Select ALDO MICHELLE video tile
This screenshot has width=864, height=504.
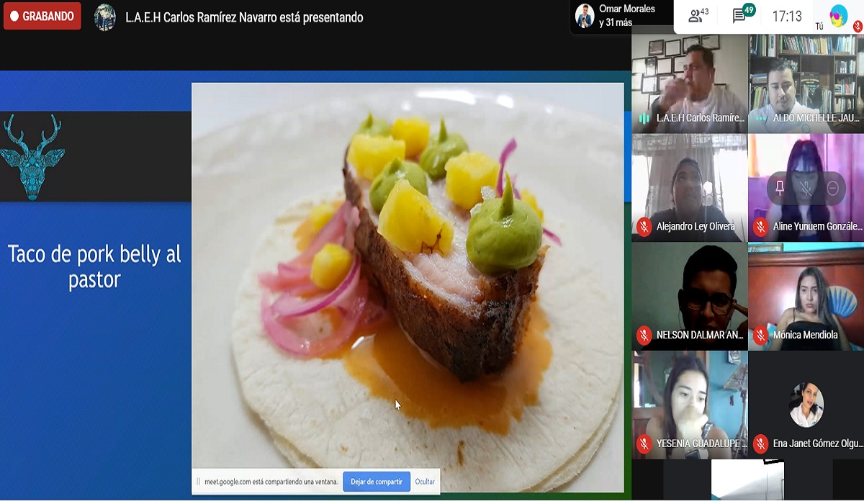click(x=806, y=84)
